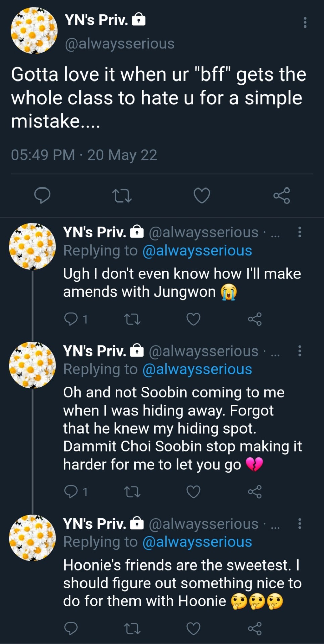
Task: Retweet the Jungwon amends reply
Action: [x=132, y=319]
